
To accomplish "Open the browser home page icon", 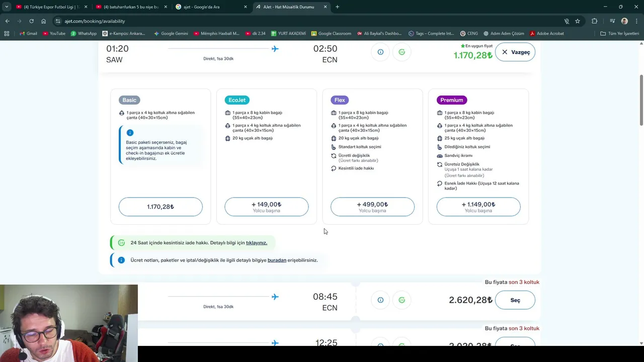I will 44,21.
